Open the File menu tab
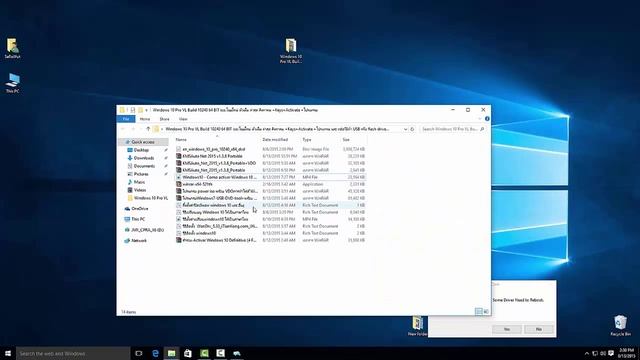 (x=126, y=119)
